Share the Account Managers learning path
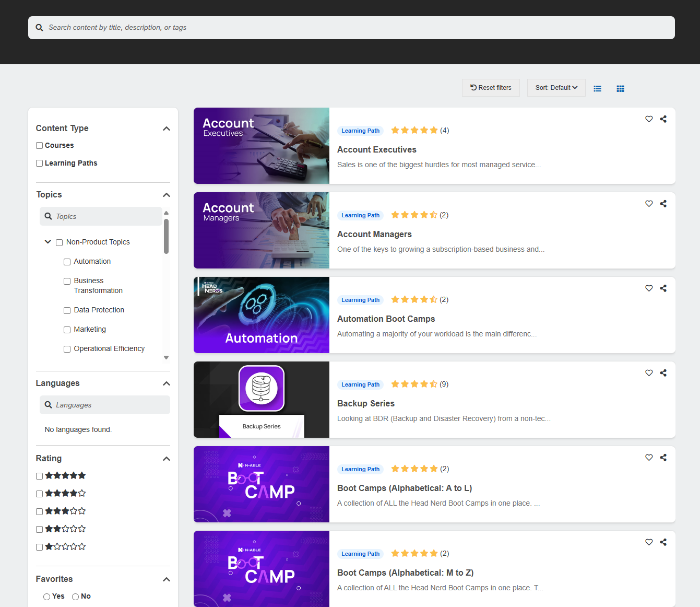 663,204
